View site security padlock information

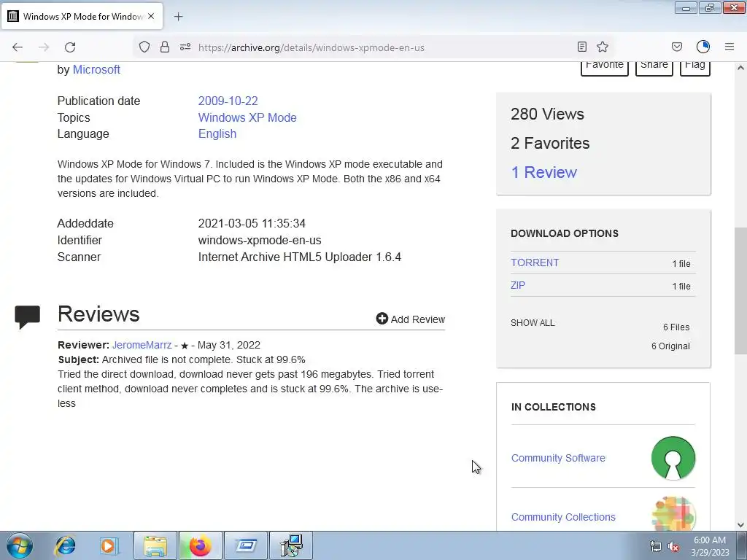pos(165,47)
